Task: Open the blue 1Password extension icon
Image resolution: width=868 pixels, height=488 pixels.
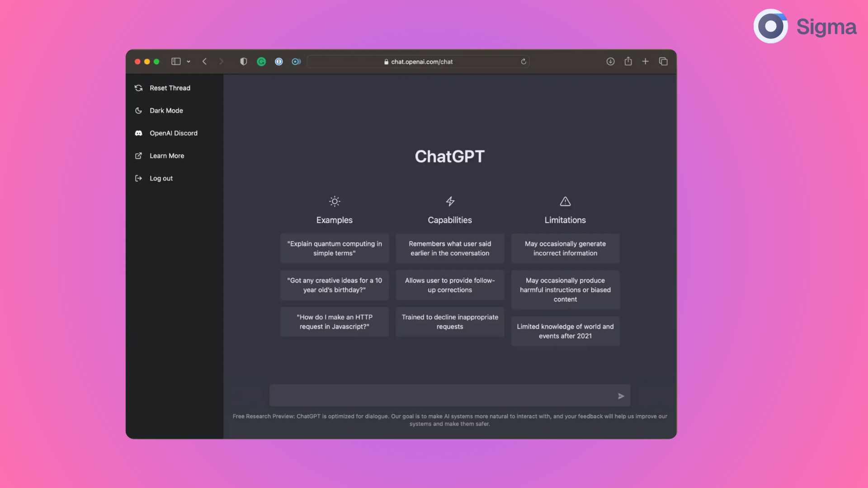Action: point(279,61)
